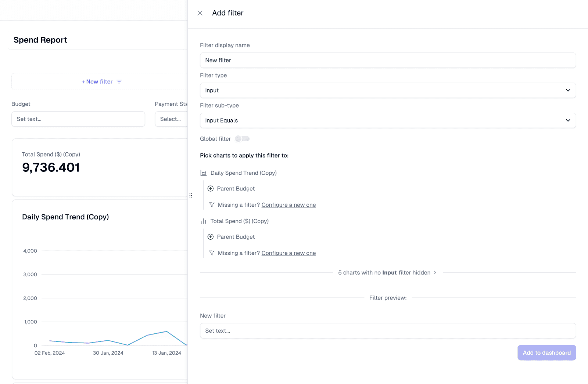
Task: Click the filter icon beside Missing a filter under Total Spend
Action: click(x=212, y=253)
